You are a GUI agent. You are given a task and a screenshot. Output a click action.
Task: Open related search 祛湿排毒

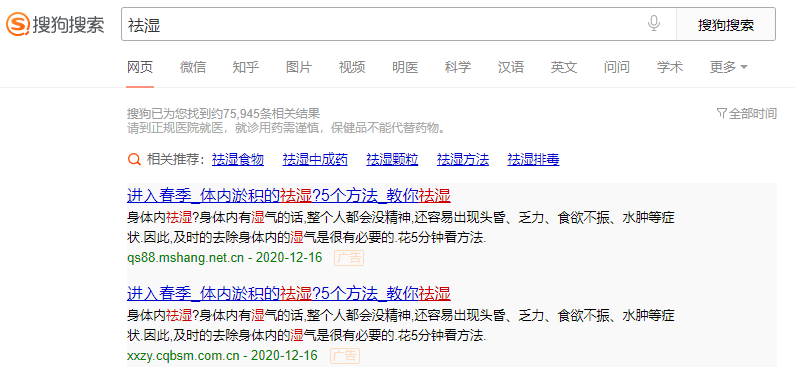533,160
